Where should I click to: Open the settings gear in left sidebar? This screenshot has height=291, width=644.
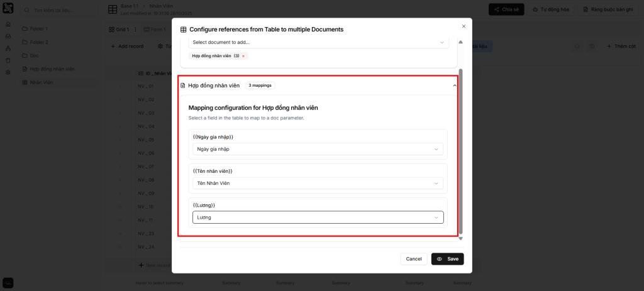point(8,72)
